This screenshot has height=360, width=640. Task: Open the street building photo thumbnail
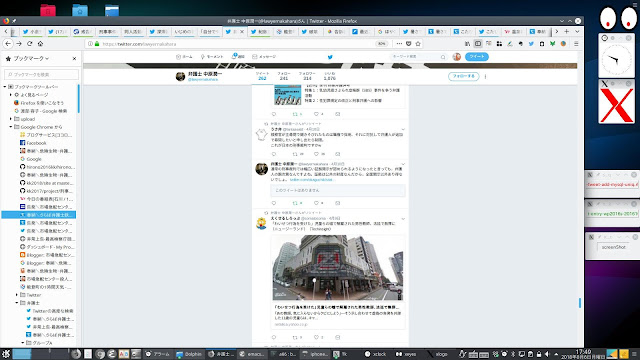338,268
